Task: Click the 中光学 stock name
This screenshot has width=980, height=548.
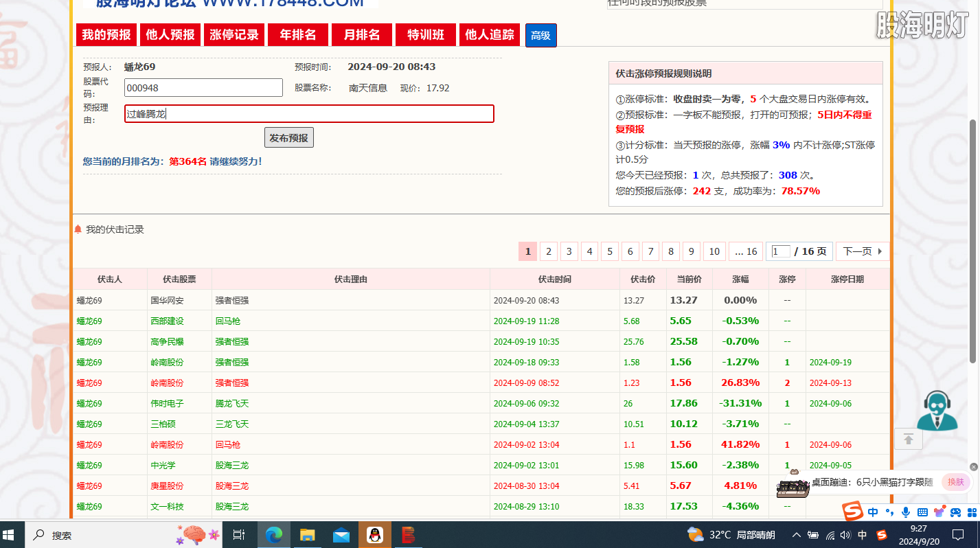Action: pyautogui.click(x=163, y=466)
